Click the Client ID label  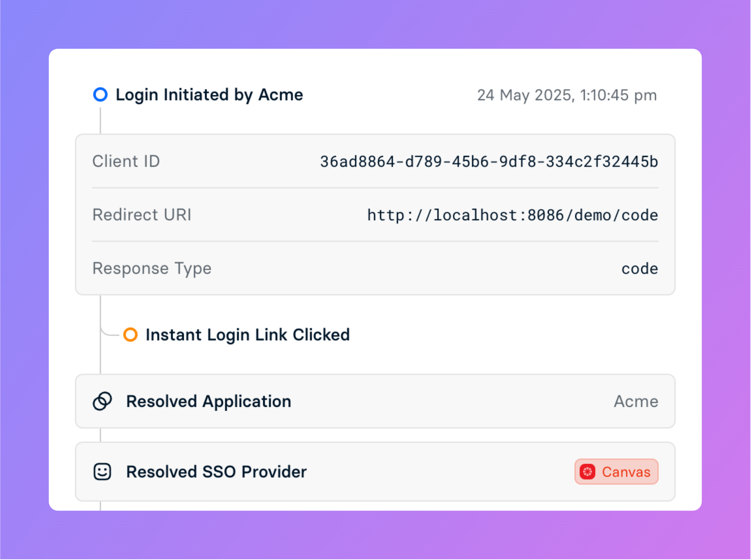(x=126, y=161)
